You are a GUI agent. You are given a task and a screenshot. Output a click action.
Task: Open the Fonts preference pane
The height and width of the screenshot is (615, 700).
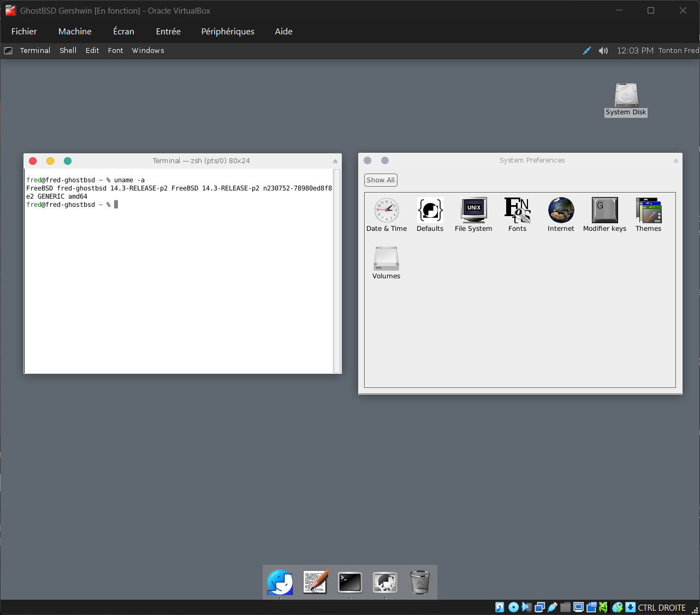pyautogui.click(x=517, y=211)
